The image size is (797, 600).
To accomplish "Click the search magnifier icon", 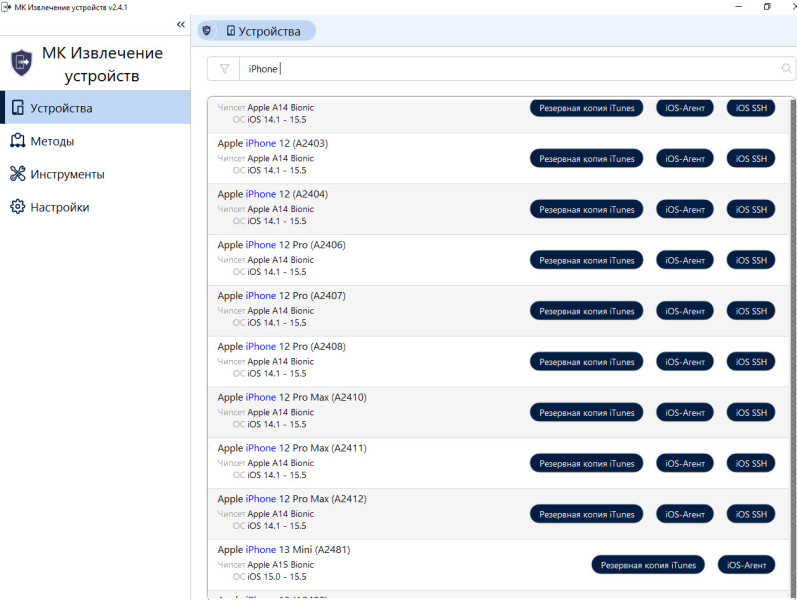I will [x=786, y=69].
